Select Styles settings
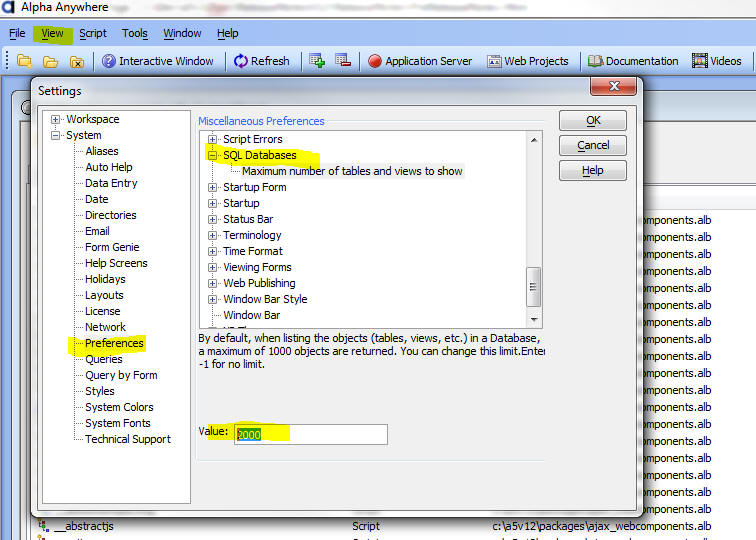Screen dimensions: 756x540 point(100,391)
